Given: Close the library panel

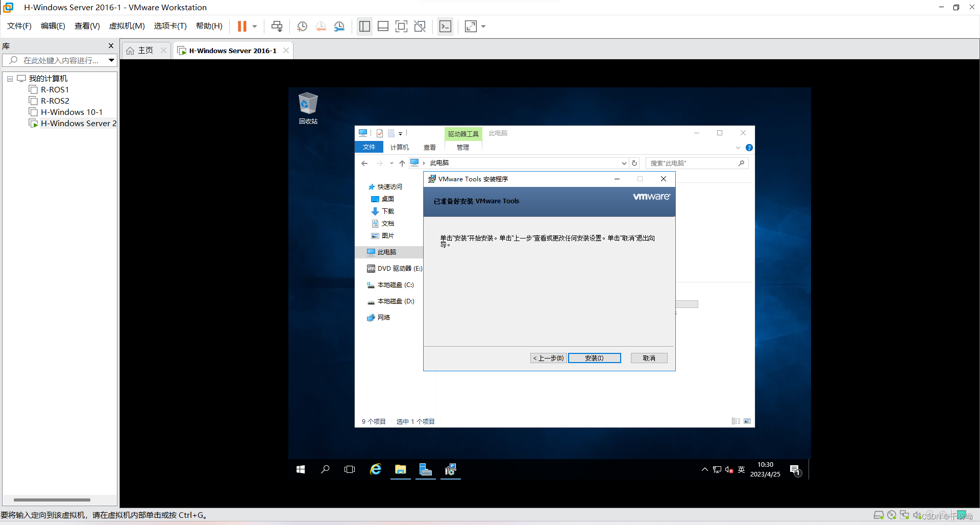Looking at the screenshot, I should 111,46.
